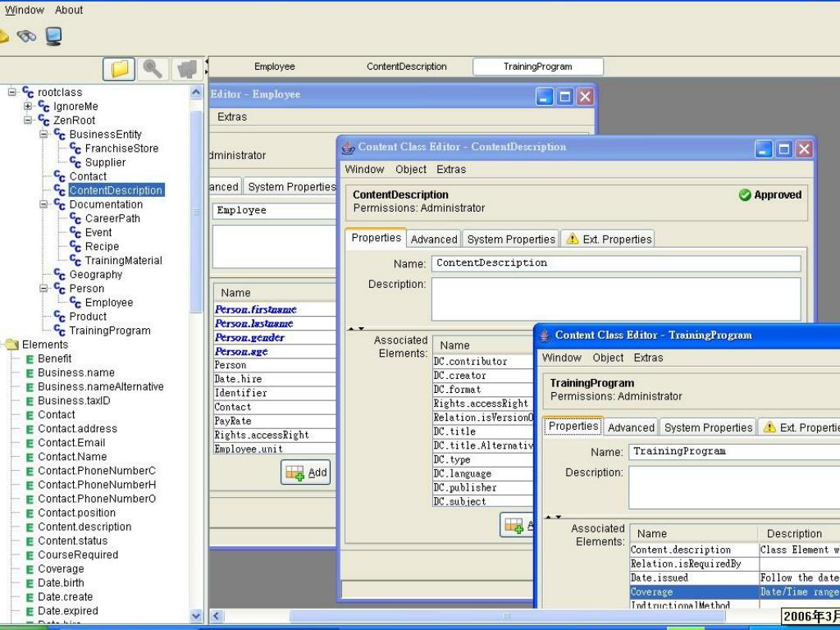
Task: Open the Object menu in ContentDescription editor
Action: (x=411, y=169)
